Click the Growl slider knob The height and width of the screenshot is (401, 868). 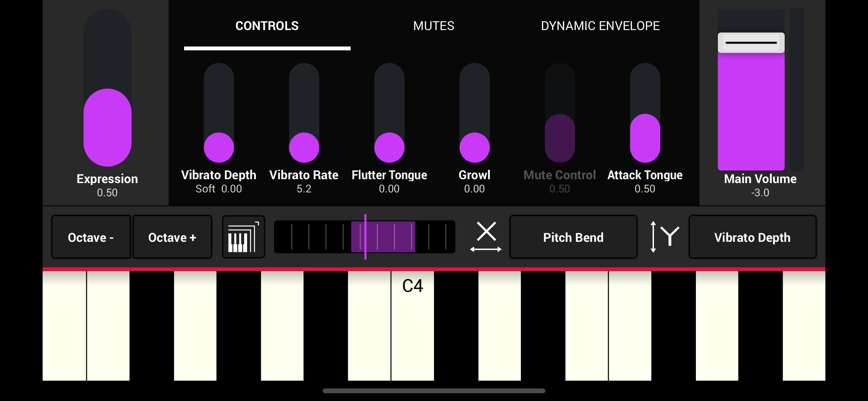(474, 148)
